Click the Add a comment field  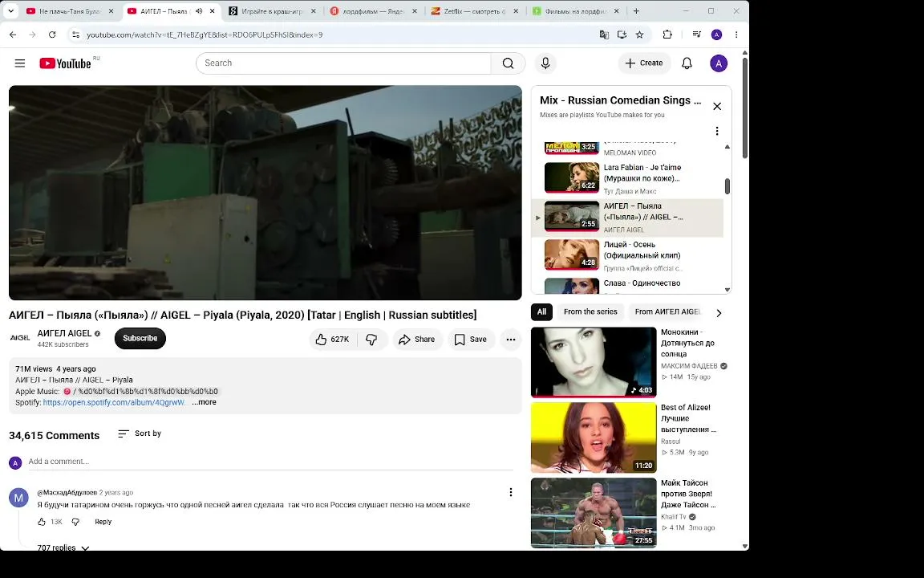[270, 462]
